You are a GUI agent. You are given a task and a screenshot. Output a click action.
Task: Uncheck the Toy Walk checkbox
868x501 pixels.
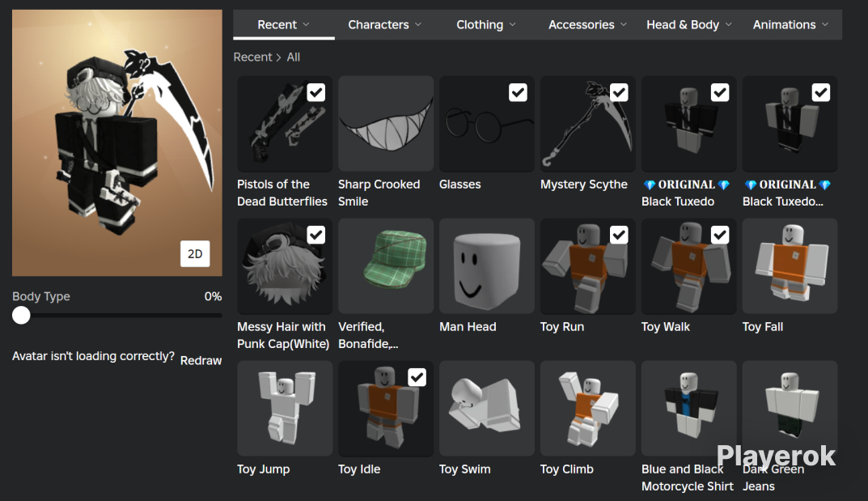click(720, 235)
